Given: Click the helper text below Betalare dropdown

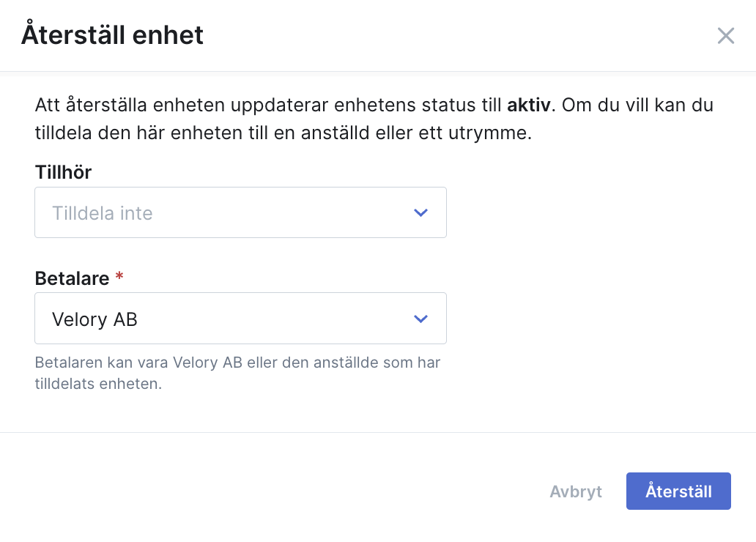Looking at the screenshot, I should click(x=237, y=373).
